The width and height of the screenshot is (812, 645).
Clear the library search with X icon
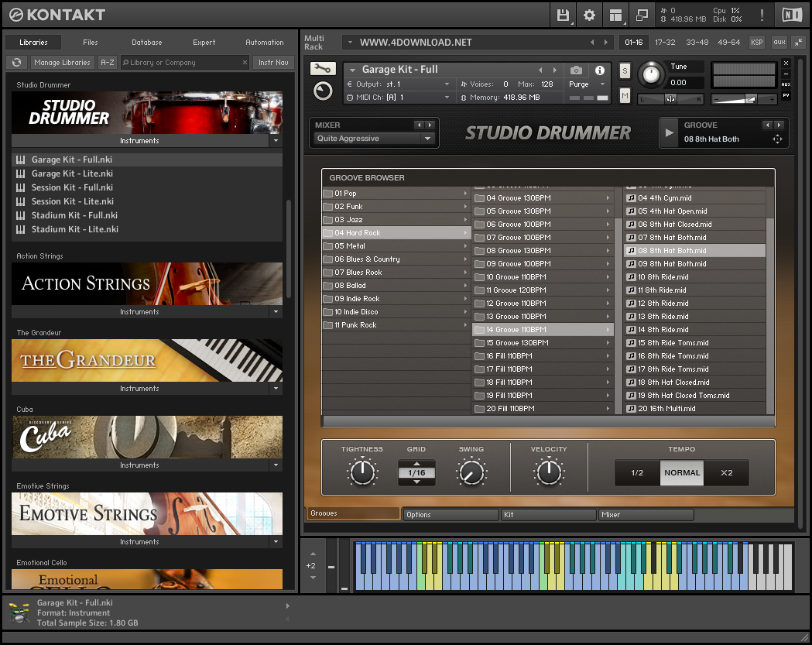[x=245, y=62]
